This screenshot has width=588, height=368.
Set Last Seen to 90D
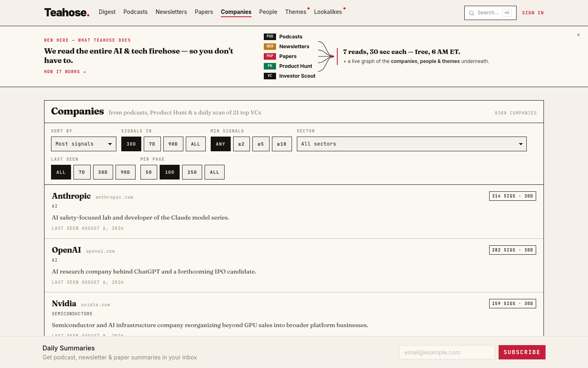[125, 172]
